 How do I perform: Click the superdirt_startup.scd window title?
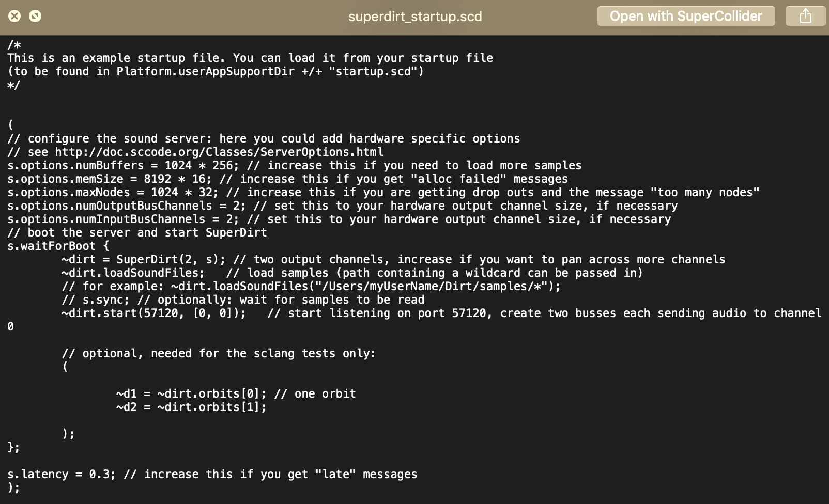coord(414,17)
